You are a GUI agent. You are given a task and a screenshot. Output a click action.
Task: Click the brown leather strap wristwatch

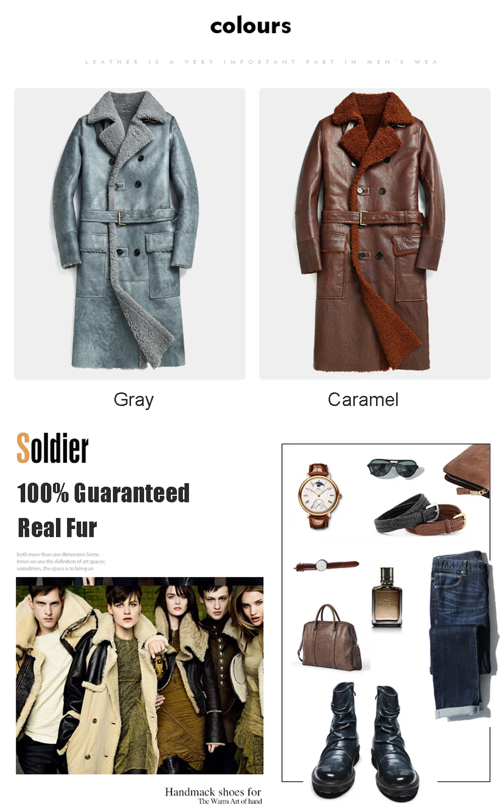click(320, 496)
